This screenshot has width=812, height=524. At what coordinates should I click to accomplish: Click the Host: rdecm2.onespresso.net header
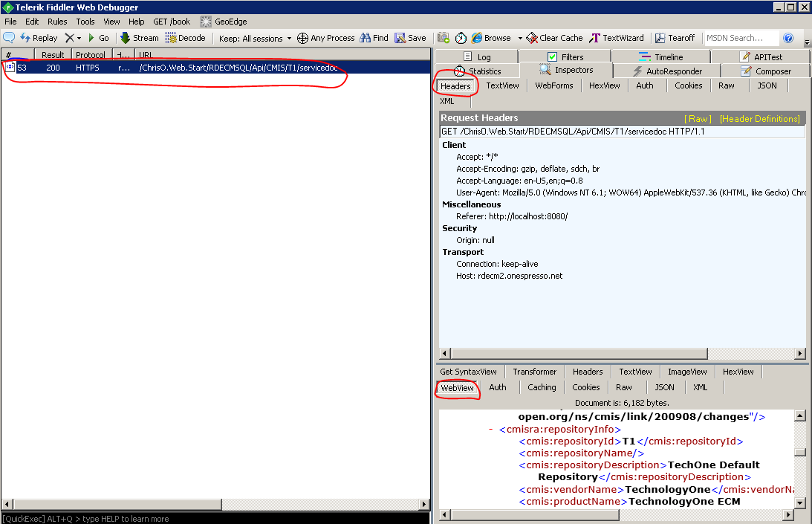point(509,276)
